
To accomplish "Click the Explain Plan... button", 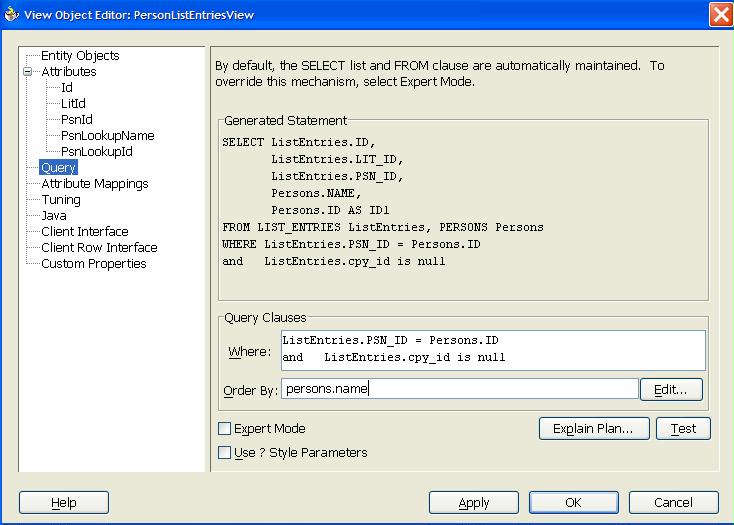I will [x=594, y=429].
